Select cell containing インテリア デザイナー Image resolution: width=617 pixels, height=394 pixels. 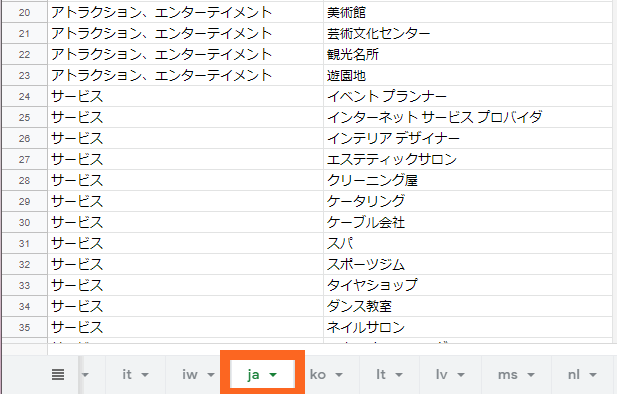[x=468, y=138]
